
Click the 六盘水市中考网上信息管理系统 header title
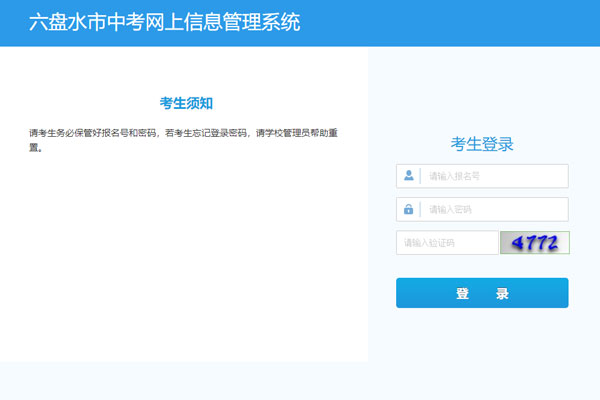tap(165, 22)
